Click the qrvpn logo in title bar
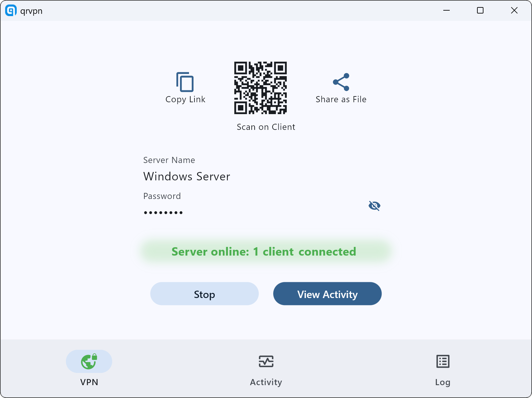 pos(11,11)
